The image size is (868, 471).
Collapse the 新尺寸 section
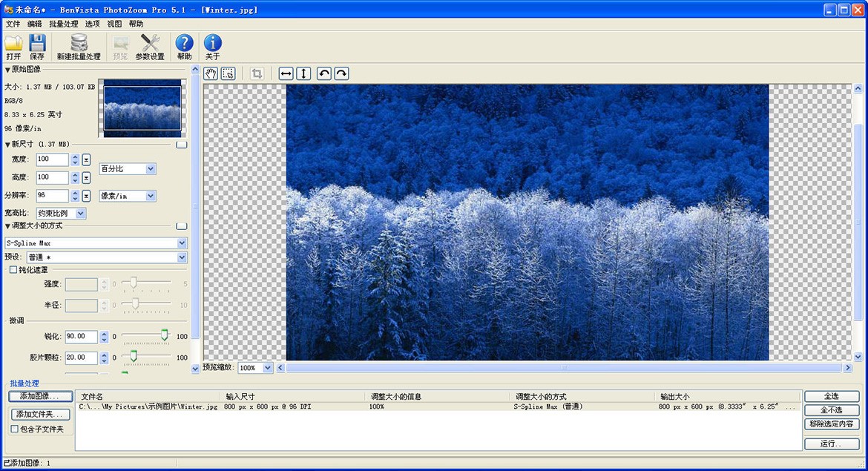(7, 145)
